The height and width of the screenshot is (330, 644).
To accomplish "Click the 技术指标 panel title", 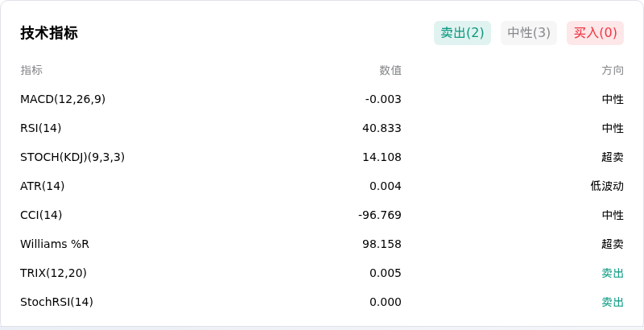I will (x=49, y=33).
